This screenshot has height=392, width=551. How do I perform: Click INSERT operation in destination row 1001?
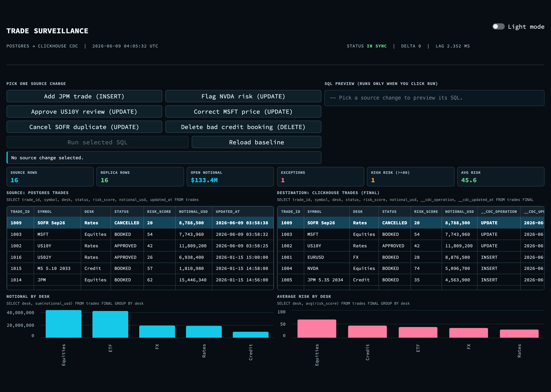pos(499,257)
